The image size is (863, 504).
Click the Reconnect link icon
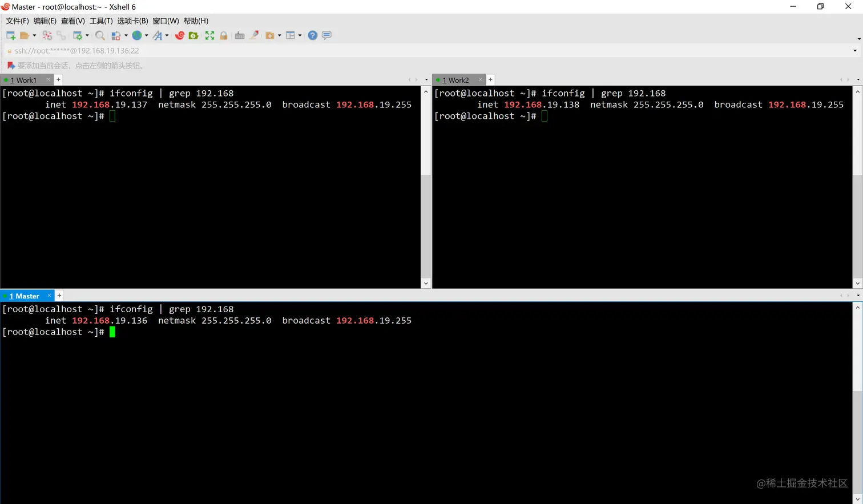(x=61, y=35)
